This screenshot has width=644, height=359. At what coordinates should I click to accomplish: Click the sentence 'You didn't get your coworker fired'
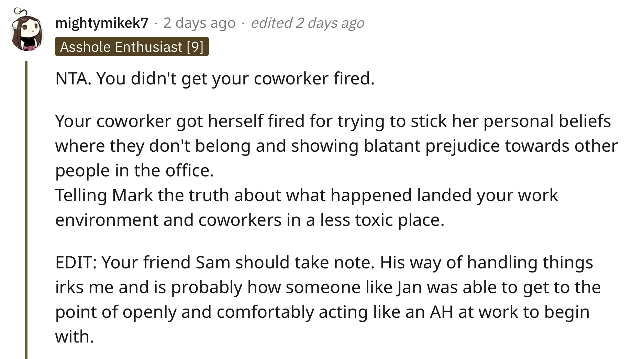[235, 79]
